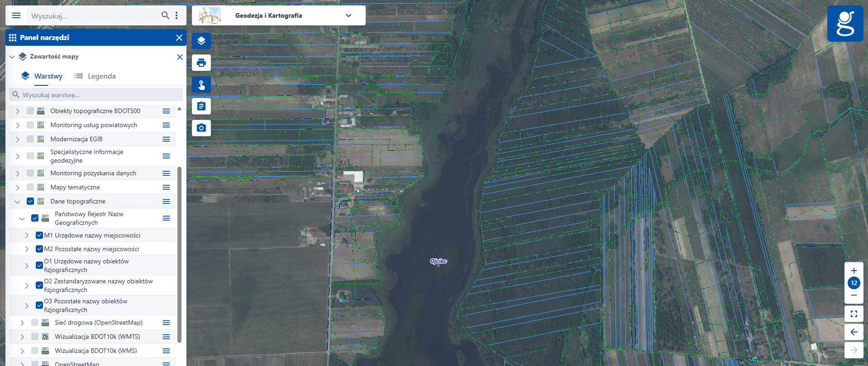This screenshot has height=366, width=868.
Task: Collapse the Państwowy Rejestr Nazw Geograficznych group
Action: click(x=22, y=219)
